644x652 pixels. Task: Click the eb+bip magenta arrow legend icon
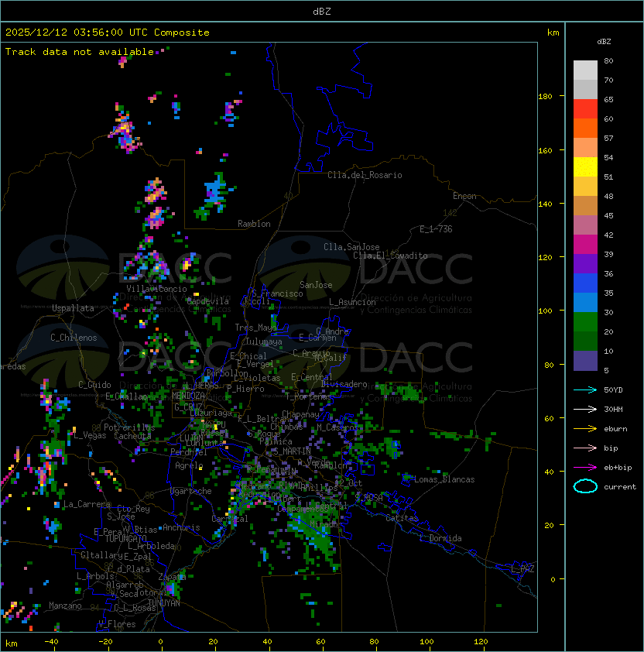(585, 468)
